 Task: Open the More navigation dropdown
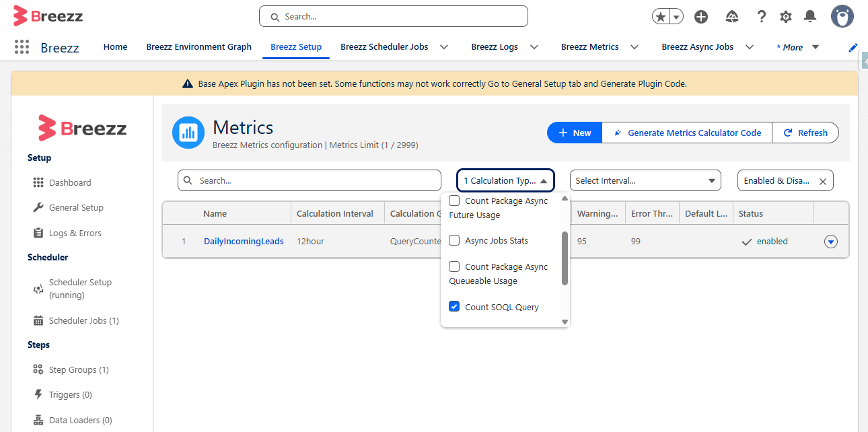coord(798,47)
